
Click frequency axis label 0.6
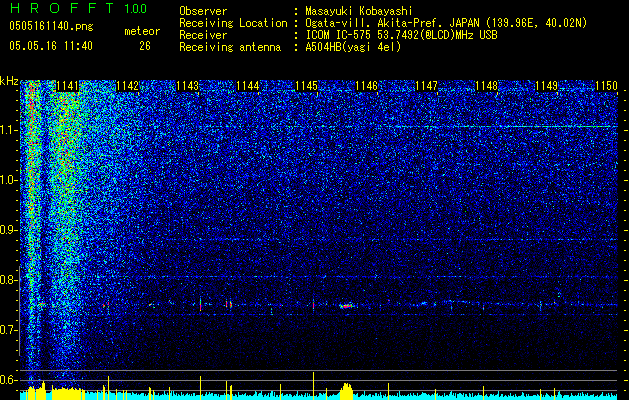8,380
